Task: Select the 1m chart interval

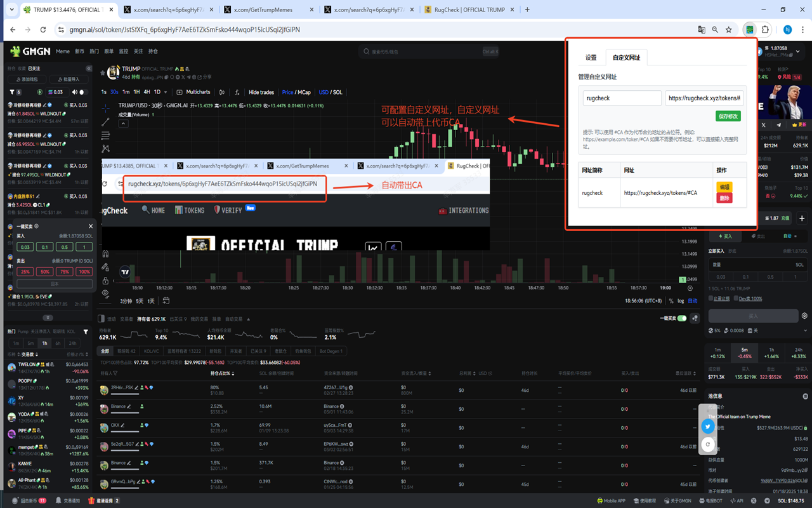Action: pos(125,92)
